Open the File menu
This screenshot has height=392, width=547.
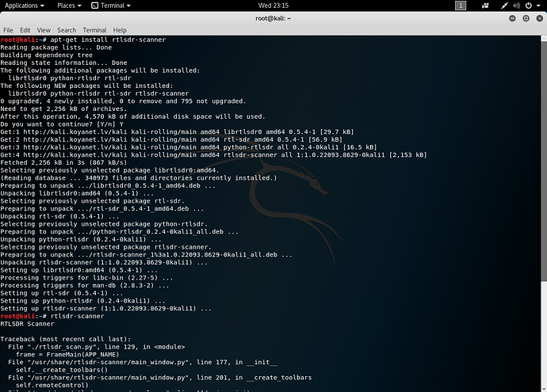coord(8,30)
